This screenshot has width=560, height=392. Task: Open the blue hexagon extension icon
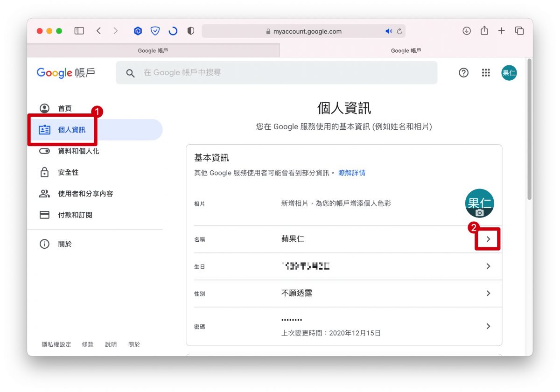[138, 31]
